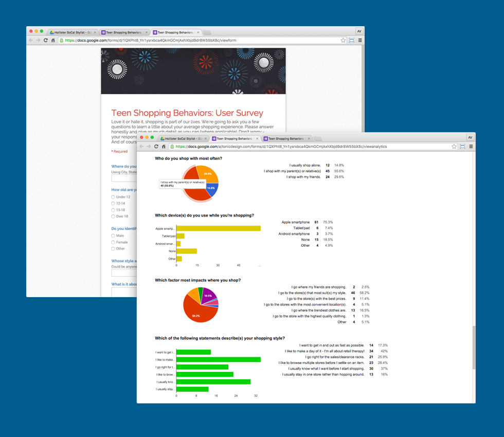Click green 'I like to make' bar
Image resolution: width=504 pixels, height=437 pixels.
[219, 359]
